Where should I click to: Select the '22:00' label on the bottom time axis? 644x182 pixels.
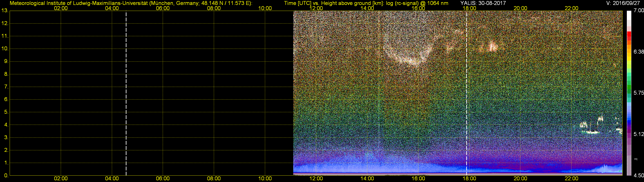click(571, 179)
